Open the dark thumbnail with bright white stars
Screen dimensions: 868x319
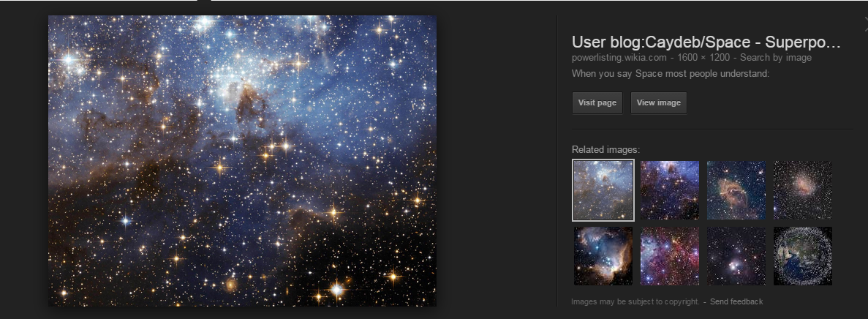(736, 256)
